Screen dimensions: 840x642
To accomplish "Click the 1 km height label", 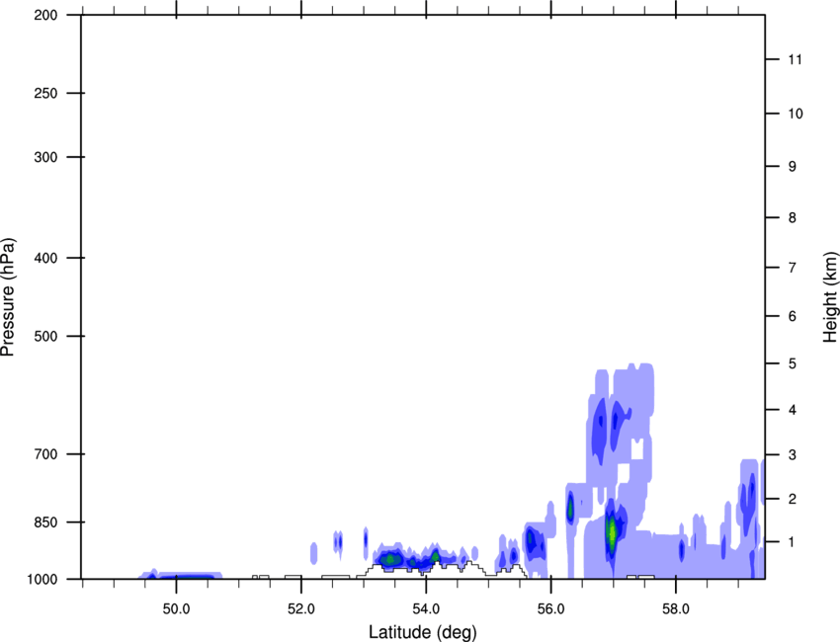I will pyautogui.click(x=793, y=542).
